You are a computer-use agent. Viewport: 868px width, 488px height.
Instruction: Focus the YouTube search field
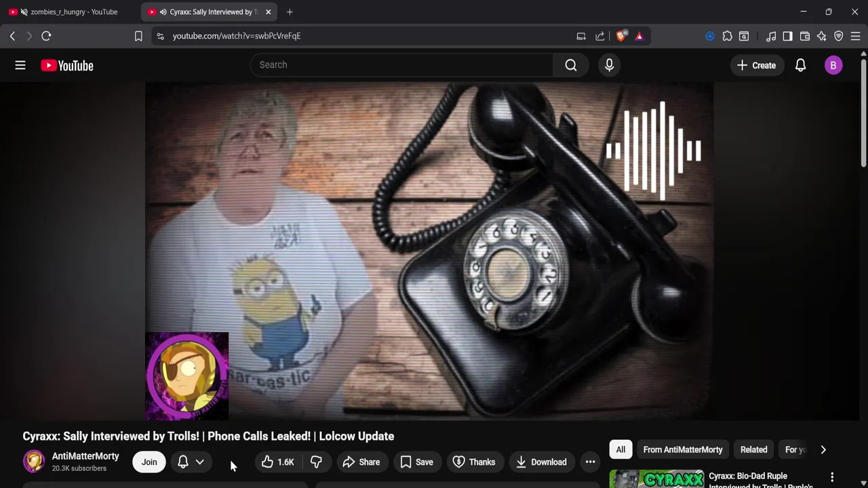click(402, 65)
